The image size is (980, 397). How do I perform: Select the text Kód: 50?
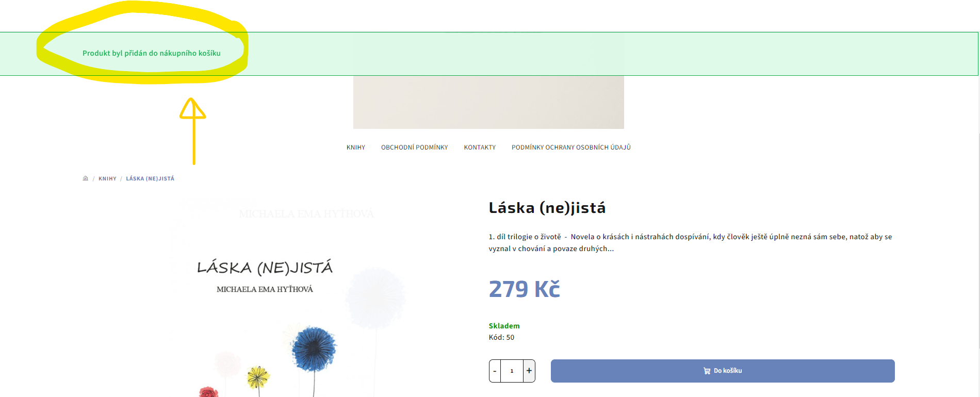tap(501, 337)
